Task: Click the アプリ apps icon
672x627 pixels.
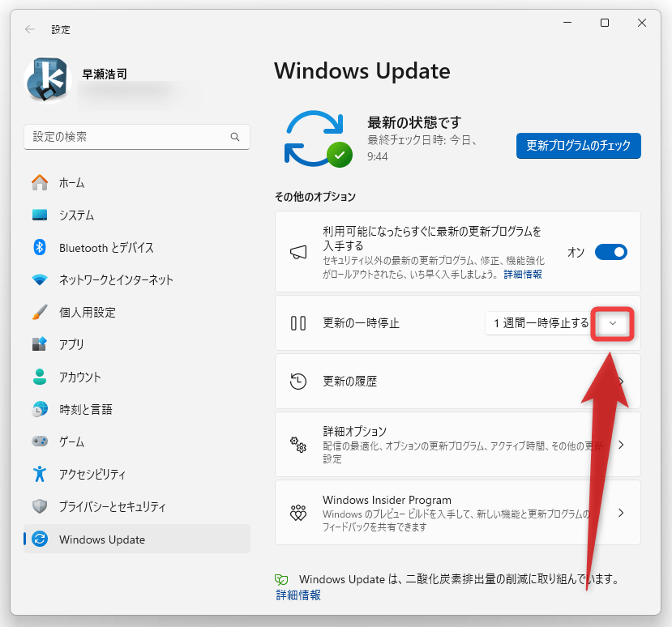Action: pyautogui.click(x=40, y=344)
